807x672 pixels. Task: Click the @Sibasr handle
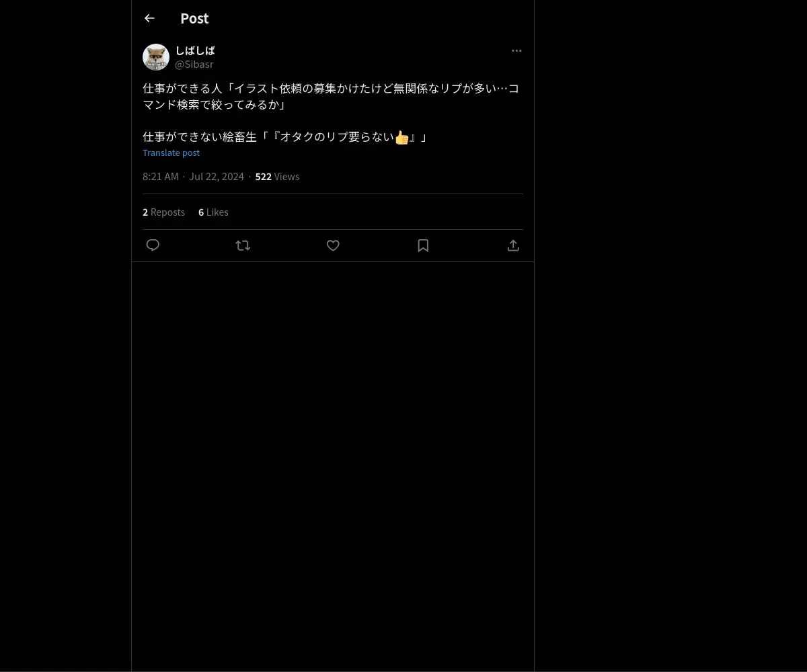pos(194,65)
